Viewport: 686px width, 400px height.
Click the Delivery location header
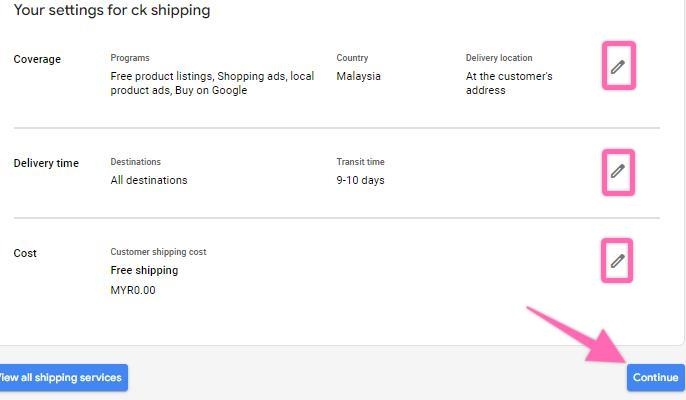pyautogui.click(x=499, y=58)
